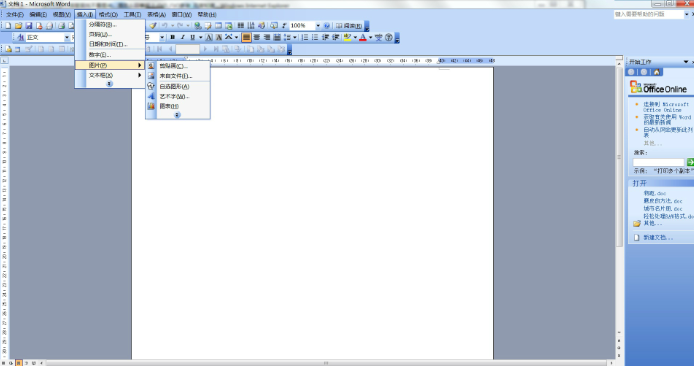This screenshot has height=366, width=694.
Task: Toggle Underline formatting
Action: (193, 37)
